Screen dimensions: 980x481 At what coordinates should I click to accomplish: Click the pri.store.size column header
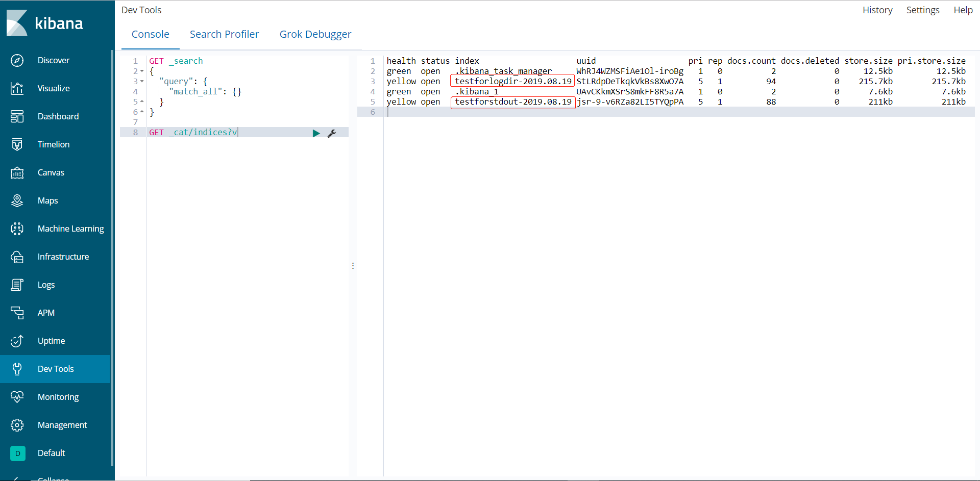(932, 61)
